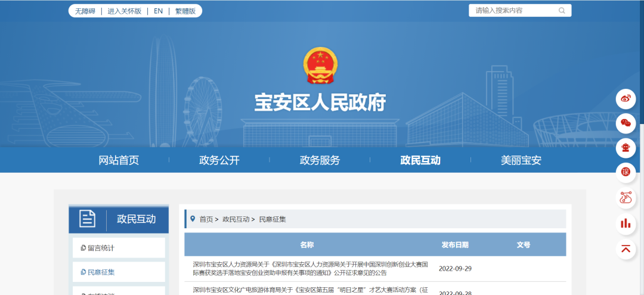644x295 pixels.
Task: Select 民意征集 in the left sidebar
Action: point(119,272)
